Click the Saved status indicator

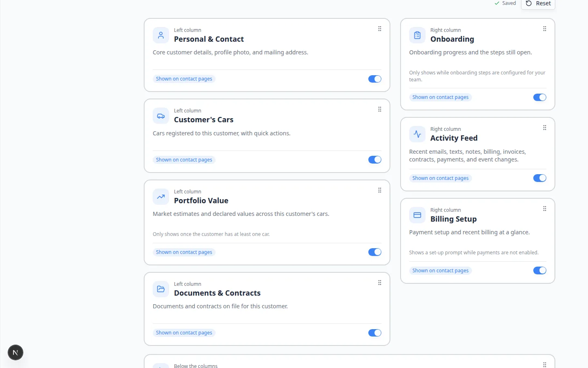[505, 3]
